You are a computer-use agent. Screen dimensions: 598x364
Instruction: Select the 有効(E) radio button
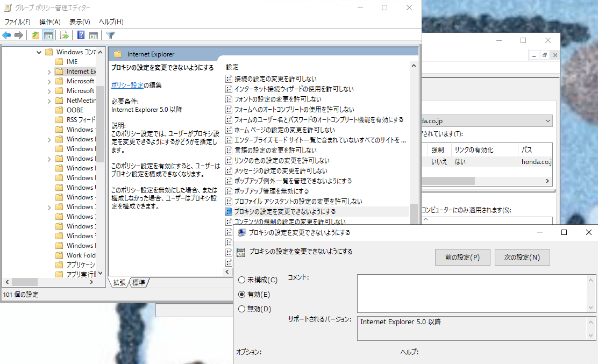[x=242, y=294]
